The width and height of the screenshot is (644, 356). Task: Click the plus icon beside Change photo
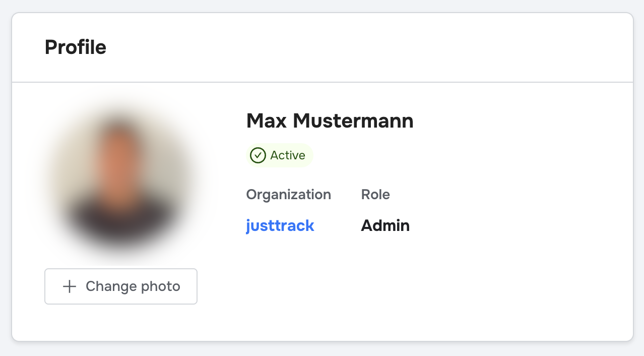pos(69,286)
